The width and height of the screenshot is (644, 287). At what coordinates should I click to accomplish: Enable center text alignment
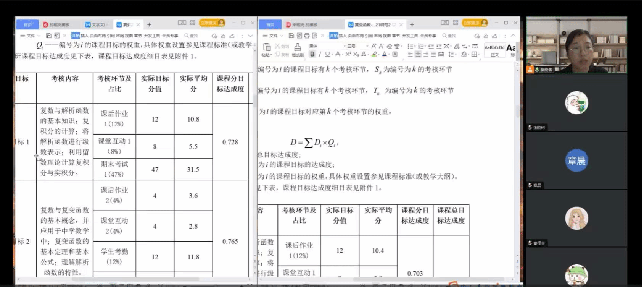pyautogui.click(x=418, y=54)
